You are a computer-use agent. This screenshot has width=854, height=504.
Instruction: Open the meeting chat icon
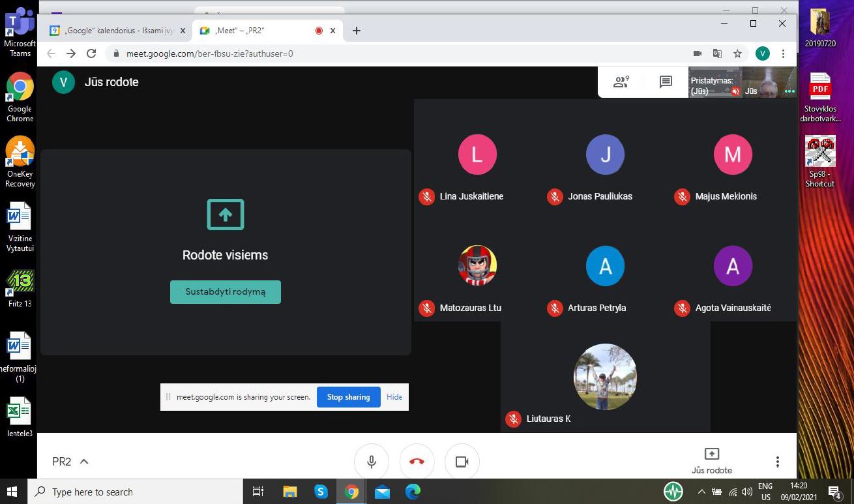coord(666,82)
